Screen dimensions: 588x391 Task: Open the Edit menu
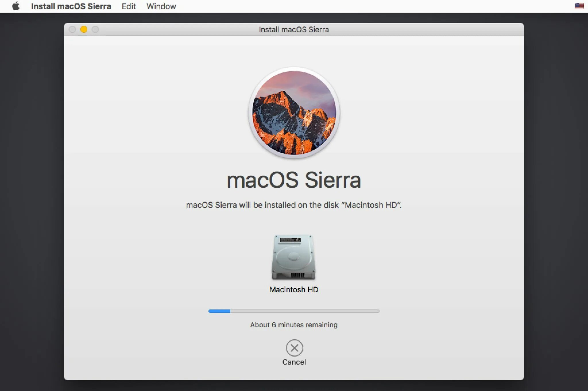point(129,6)
